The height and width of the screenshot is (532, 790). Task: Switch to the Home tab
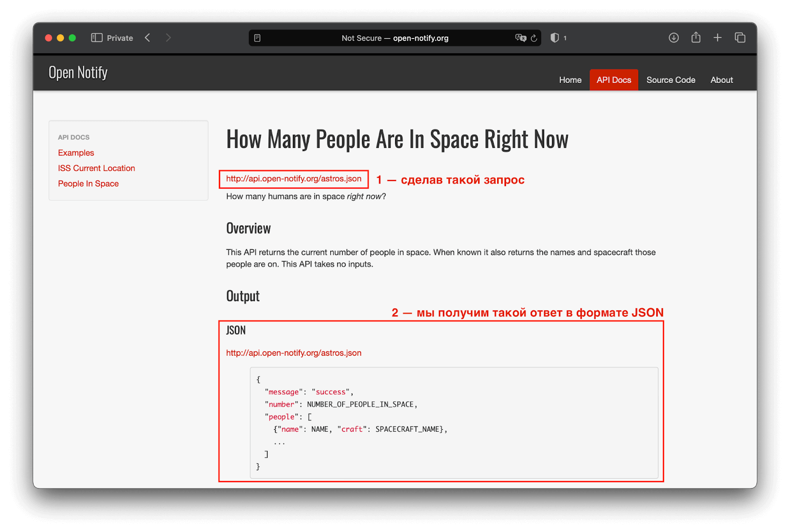coord(570,79)
